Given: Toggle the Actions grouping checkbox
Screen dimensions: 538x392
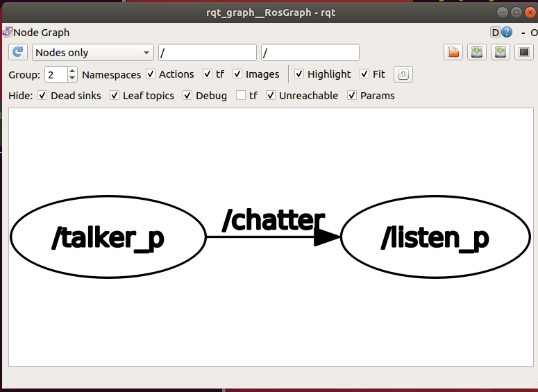Looking at the screenshot, I should coord(151,74).
